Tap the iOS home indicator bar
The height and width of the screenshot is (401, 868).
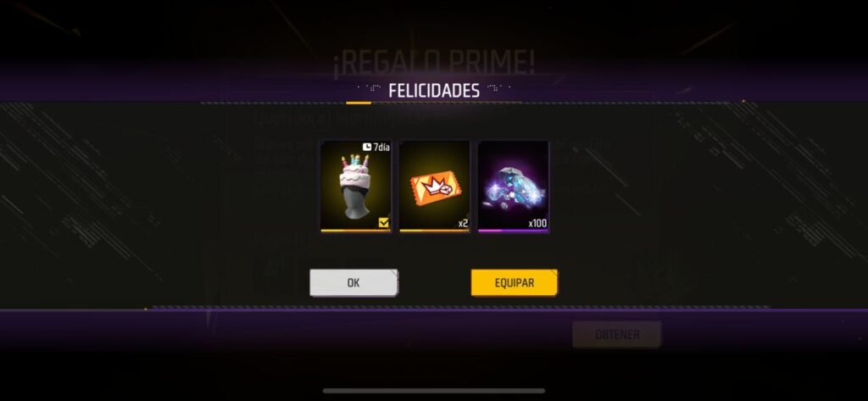434,391
